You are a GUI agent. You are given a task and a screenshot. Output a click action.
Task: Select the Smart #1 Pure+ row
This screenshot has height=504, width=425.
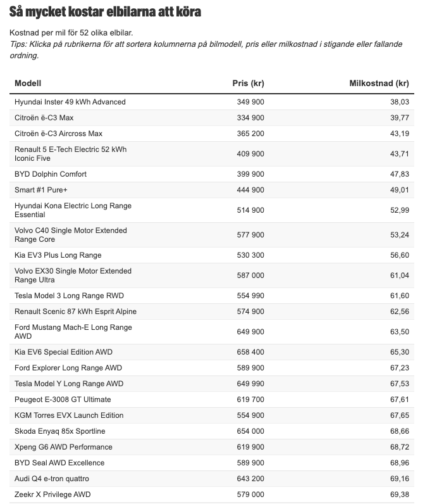(x=42, y=190)
